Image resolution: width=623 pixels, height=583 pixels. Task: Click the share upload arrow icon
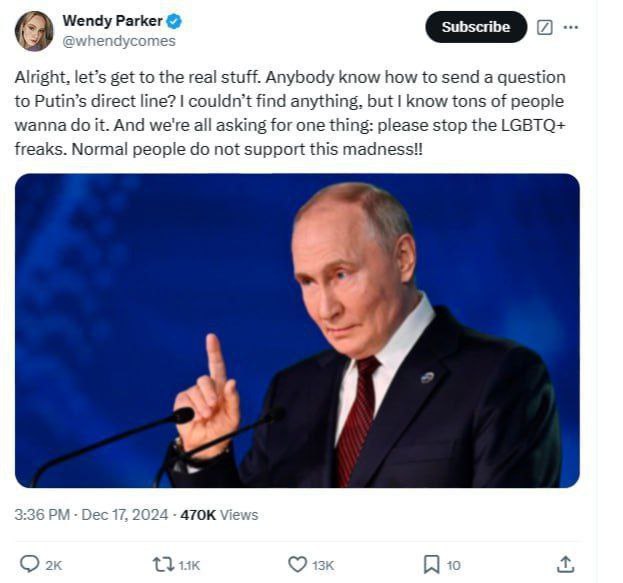566,564
